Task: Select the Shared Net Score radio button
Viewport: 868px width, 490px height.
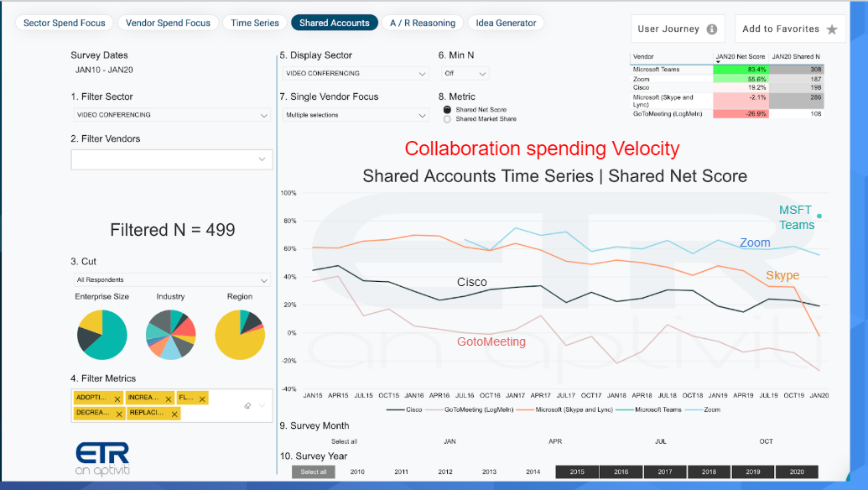Action: (x=447, y=110)
